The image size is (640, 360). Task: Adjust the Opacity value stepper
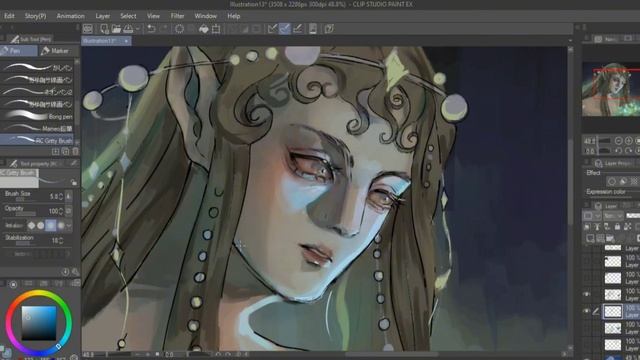[x=61, y=211]
